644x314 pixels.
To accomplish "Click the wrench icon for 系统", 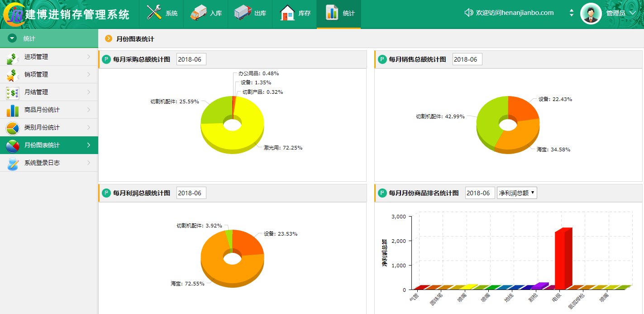I will click(154, 13).
